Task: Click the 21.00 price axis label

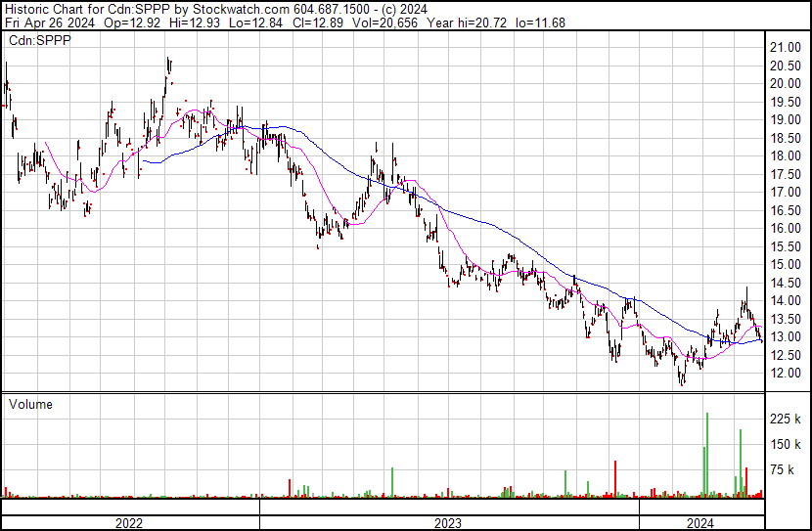Action: (787, 48)
